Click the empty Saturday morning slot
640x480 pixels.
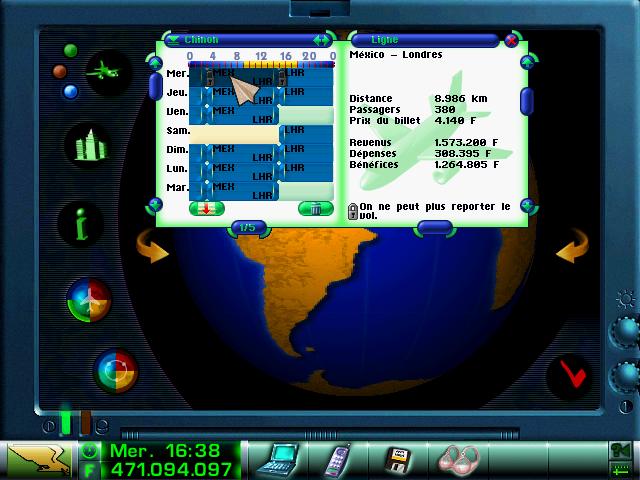[x=234, y=134]
